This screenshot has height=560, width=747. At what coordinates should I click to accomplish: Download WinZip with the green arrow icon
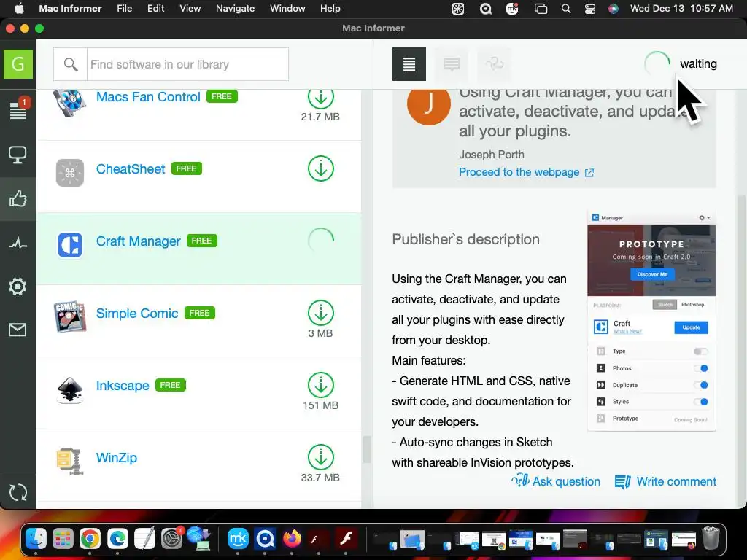click(321, 457)
